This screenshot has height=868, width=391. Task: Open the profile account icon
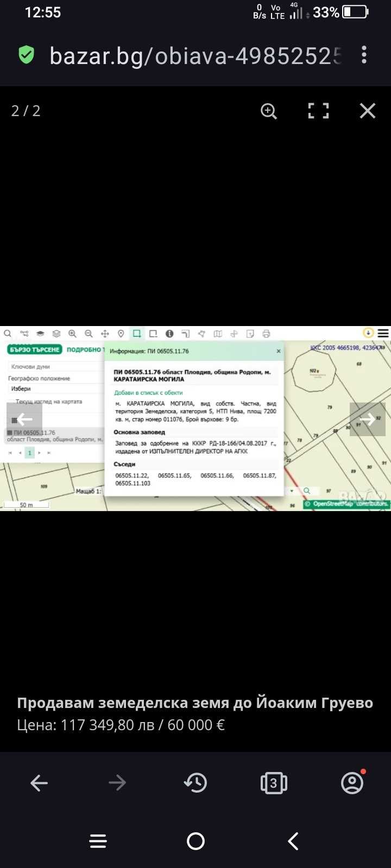pos(352,782)
